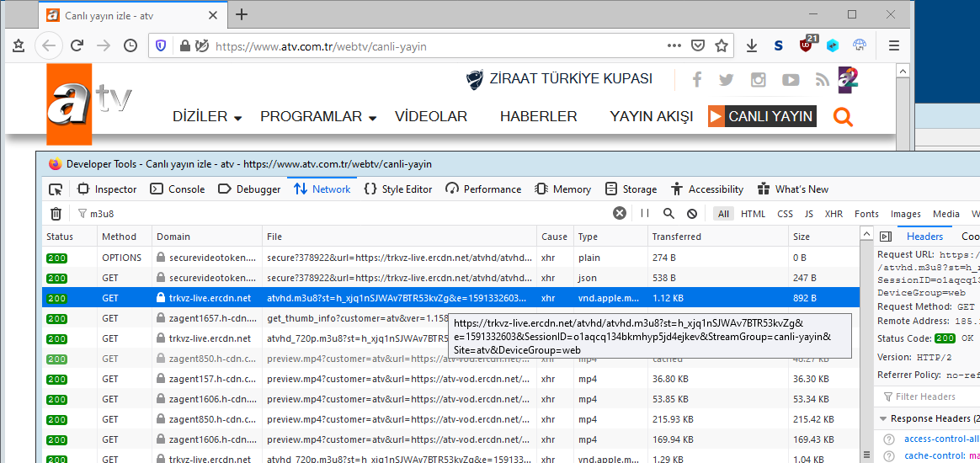Open What's New tab in DevTools
The width and height of the screenshot is (980, 463).
coord(792,189)
